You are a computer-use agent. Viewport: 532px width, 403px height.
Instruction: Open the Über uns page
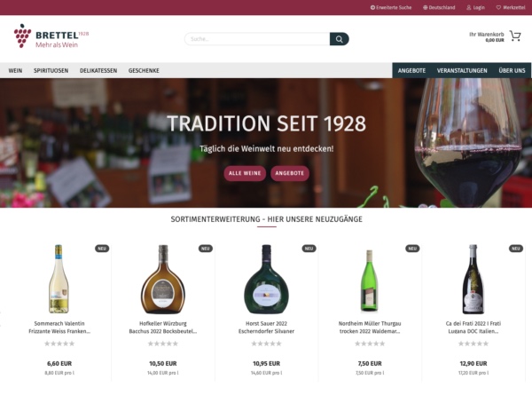point(512,71)
